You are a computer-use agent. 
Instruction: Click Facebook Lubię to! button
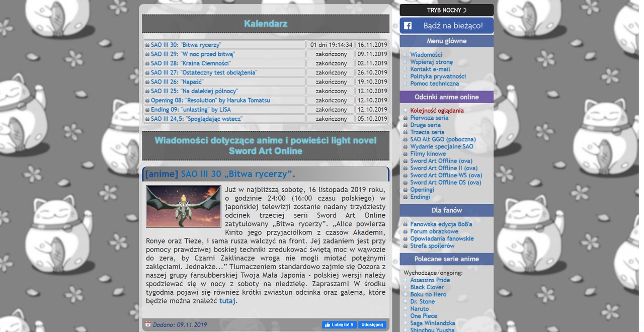pos(339,325)
